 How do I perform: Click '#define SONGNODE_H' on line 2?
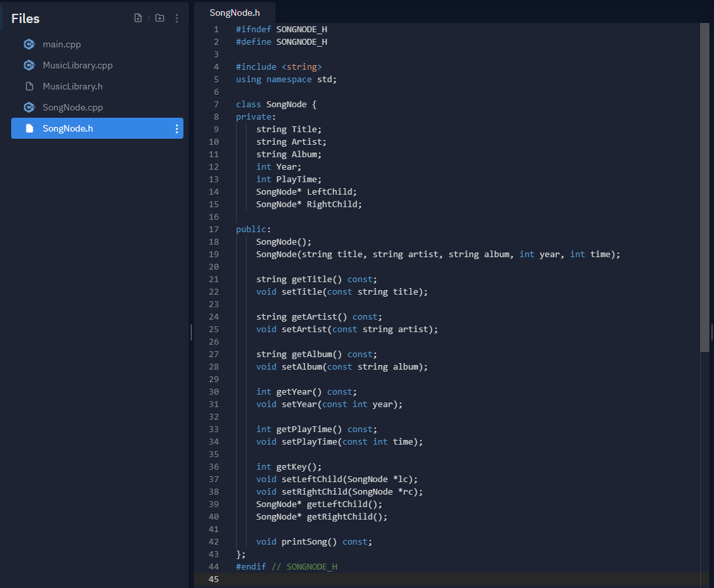coord(281,42)
